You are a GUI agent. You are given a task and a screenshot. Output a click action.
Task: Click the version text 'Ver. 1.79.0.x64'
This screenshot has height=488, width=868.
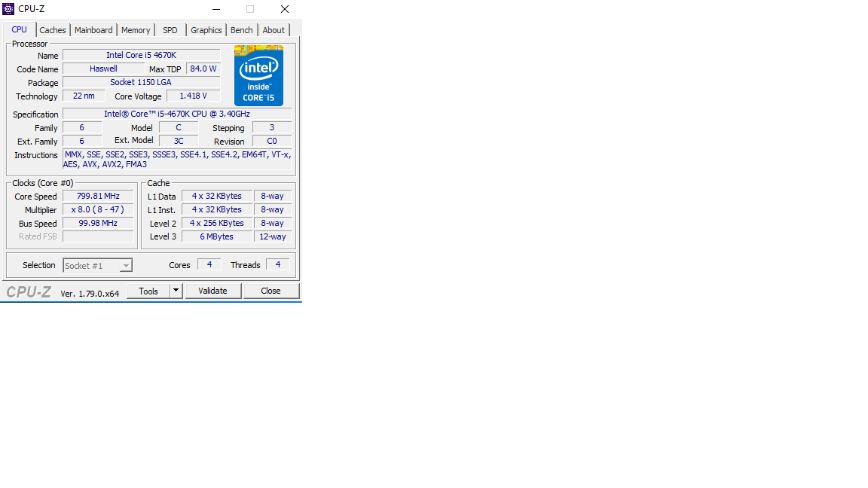90,294
